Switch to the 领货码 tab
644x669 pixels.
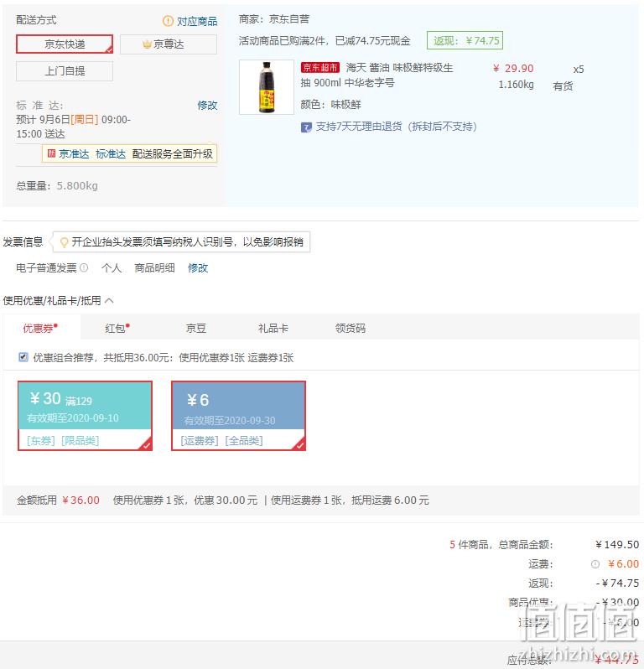click(x=350, y=328)
